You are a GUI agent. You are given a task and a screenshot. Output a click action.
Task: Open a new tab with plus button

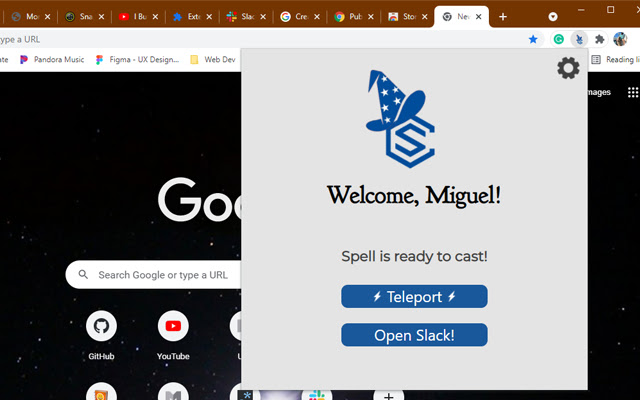coord(503,17)
